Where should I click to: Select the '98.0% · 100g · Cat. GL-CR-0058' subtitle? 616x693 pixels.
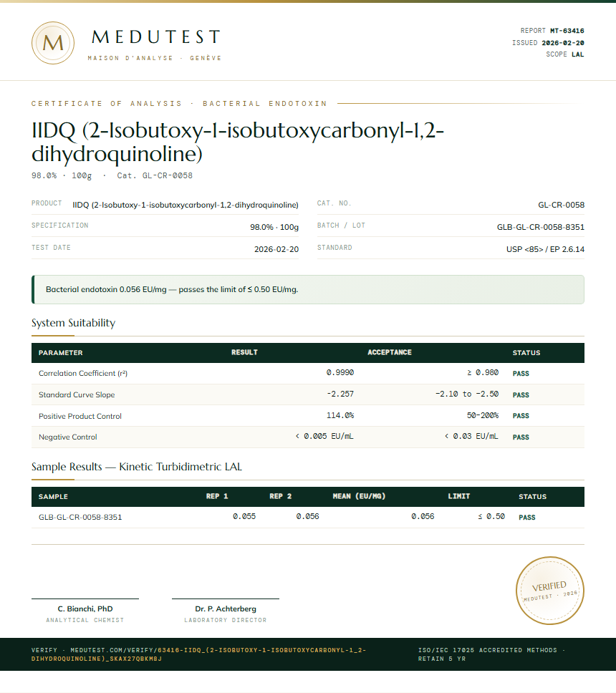click(x=112, y=175)
